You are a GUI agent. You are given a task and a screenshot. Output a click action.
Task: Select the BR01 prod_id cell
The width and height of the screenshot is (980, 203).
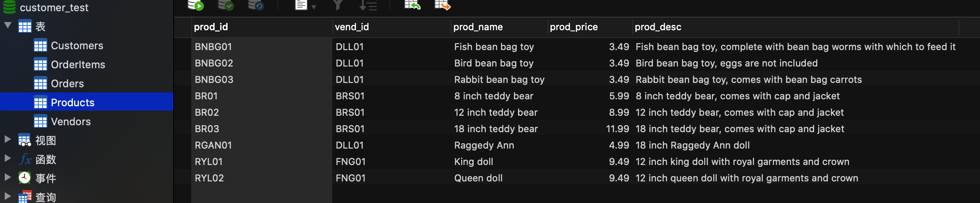click(x=206, y=96)
